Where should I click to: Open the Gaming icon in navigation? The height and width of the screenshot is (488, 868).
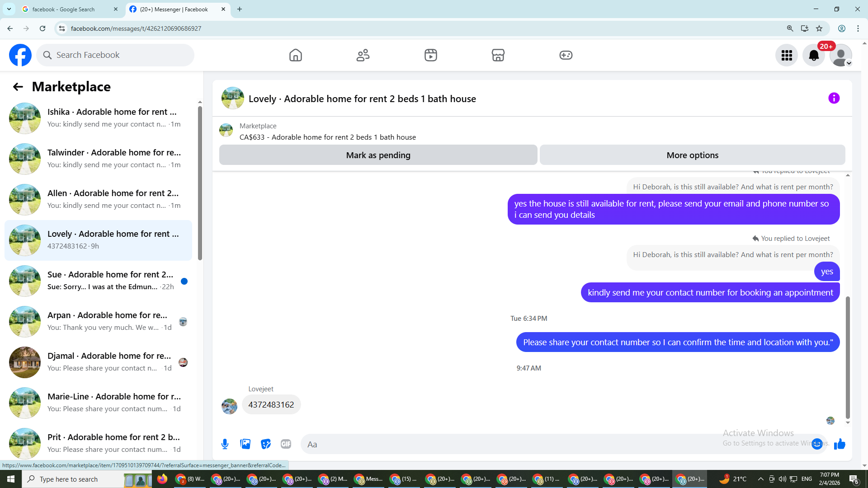[566, 55]
